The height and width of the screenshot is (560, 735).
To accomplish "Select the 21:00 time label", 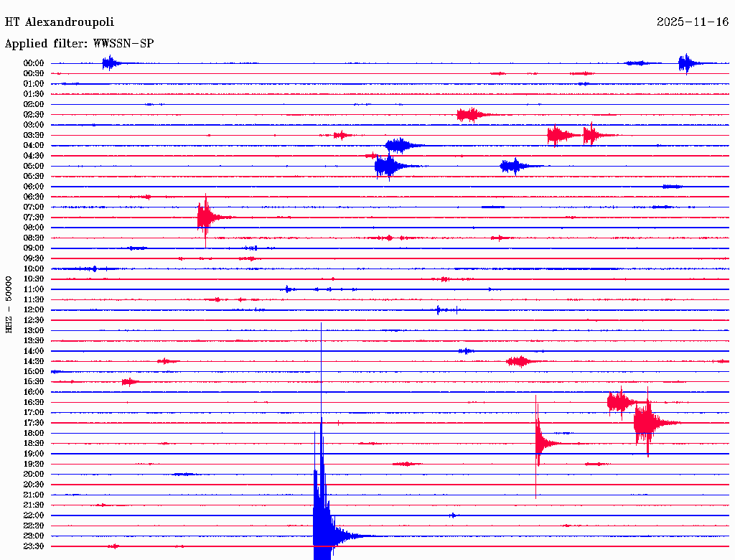I will point(34,495).
